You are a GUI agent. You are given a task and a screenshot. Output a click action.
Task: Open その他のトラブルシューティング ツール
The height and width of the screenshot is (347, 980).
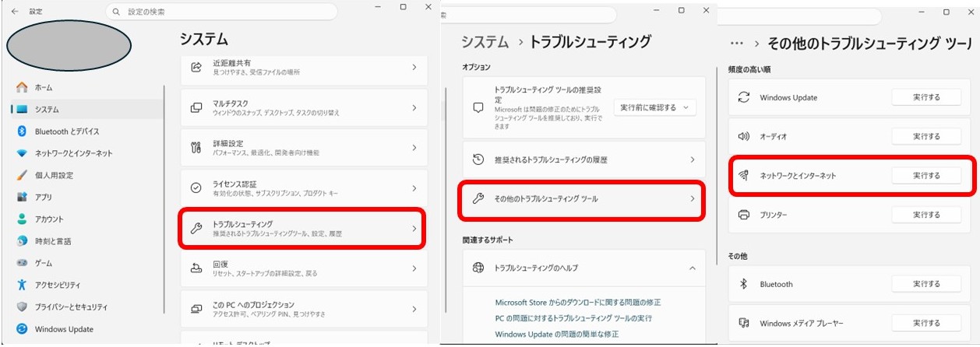click(x=583, y=199)
